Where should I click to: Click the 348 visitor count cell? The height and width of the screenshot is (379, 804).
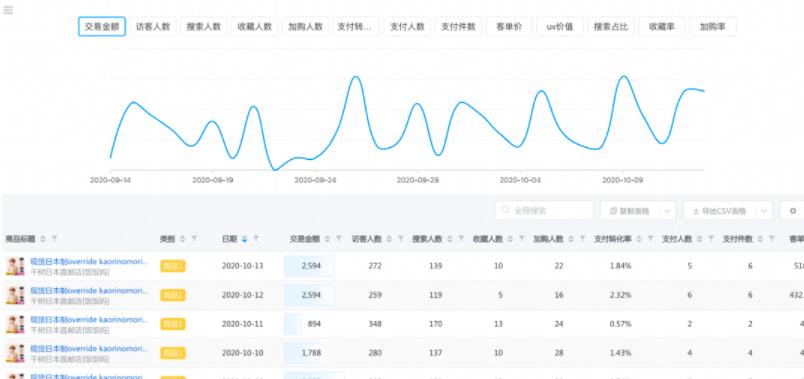point(375,324)
